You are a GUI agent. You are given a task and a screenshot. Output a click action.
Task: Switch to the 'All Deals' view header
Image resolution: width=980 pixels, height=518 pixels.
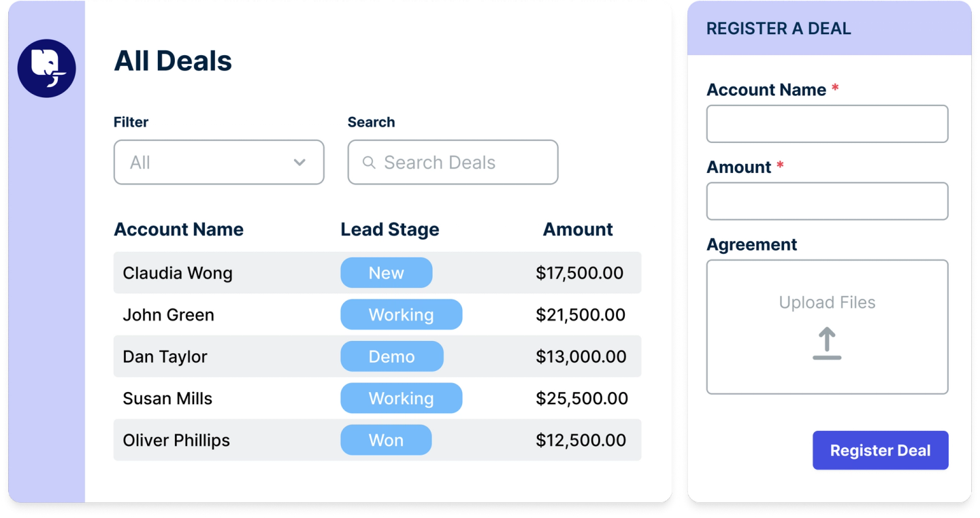point(173,61)
